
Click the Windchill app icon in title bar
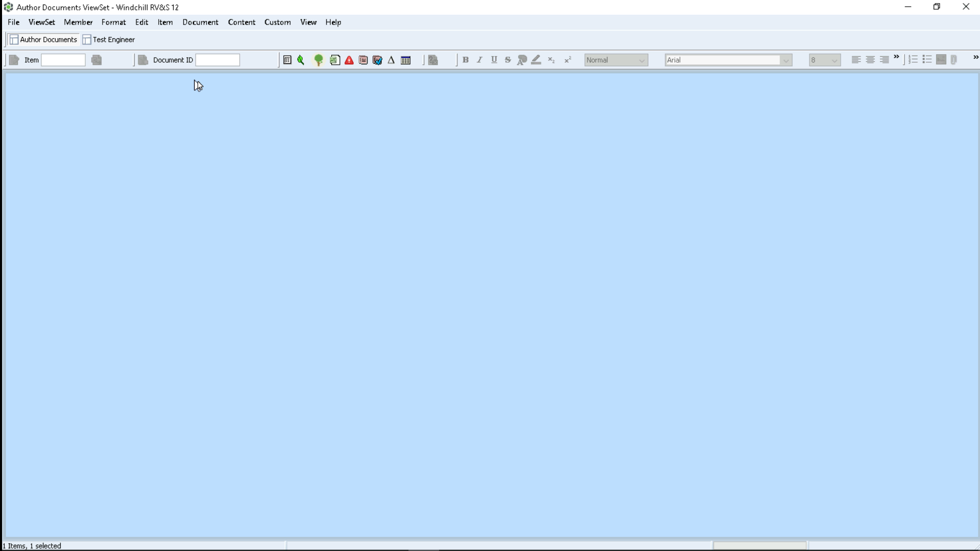point(8,7)
